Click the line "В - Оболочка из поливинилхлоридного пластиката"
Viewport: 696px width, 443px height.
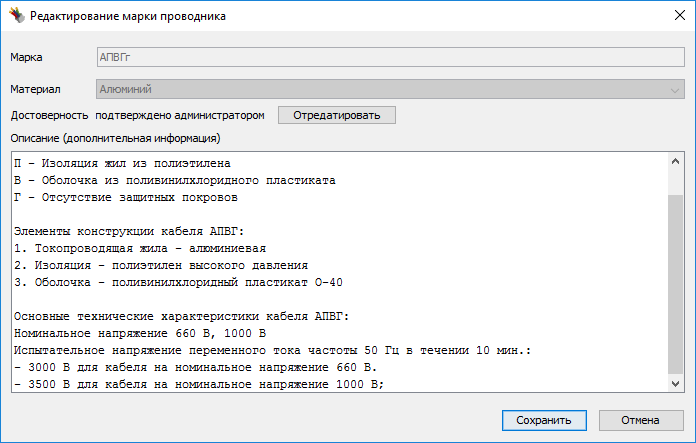click(x=174, y=181)
